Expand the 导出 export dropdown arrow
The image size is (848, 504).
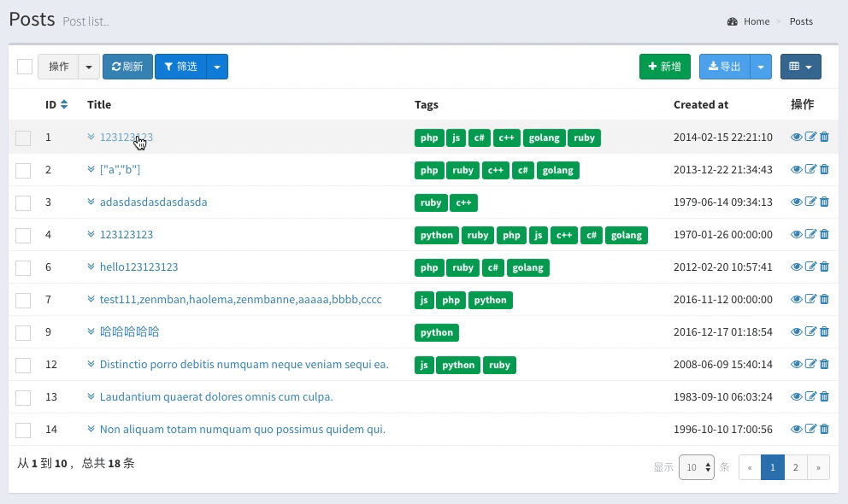(x=761, y=67)
